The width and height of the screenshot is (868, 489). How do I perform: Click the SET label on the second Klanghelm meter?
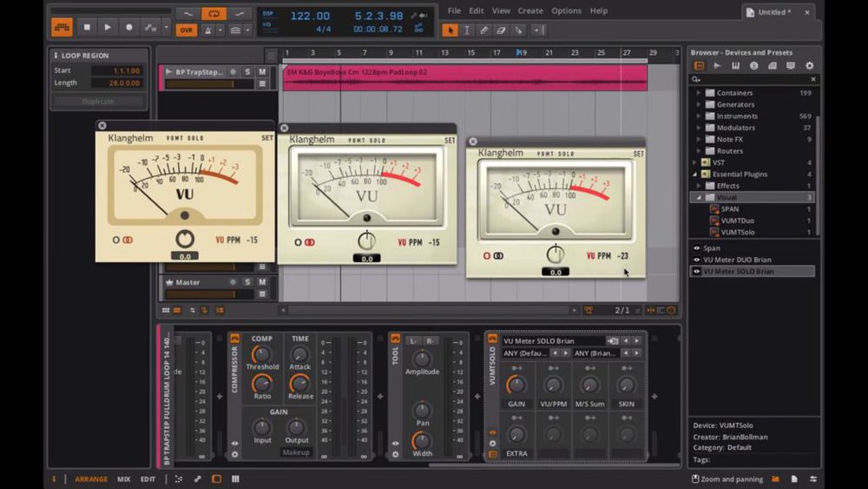pos(450,141)
